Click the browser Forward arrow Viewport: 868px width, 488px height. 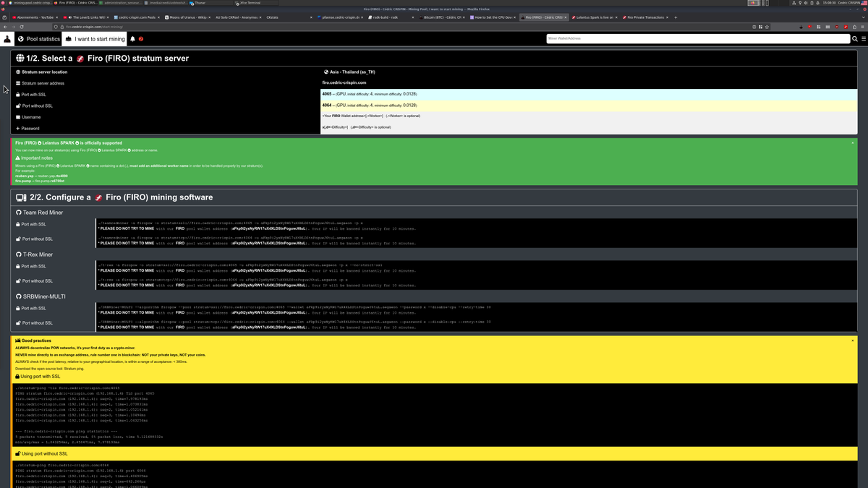(14, 27)
